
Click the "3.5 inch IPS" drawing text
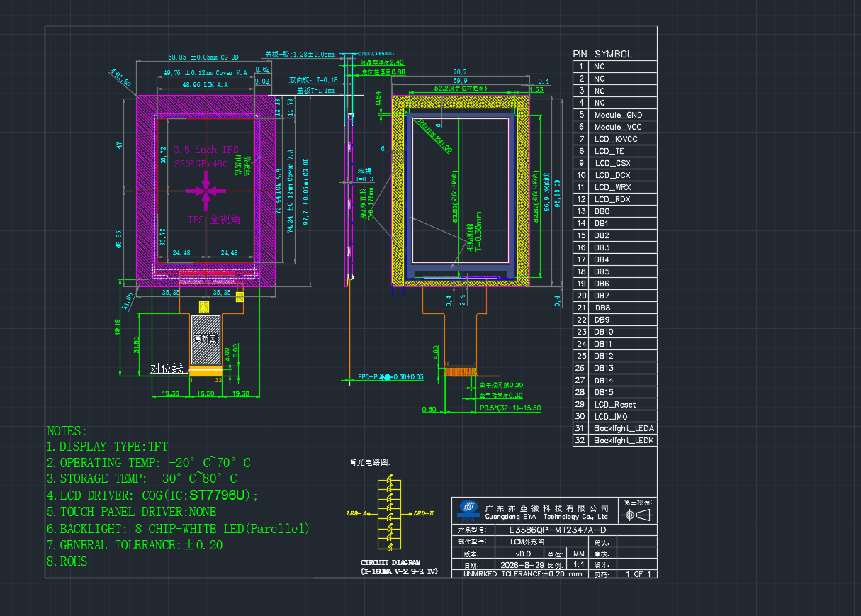206,150
